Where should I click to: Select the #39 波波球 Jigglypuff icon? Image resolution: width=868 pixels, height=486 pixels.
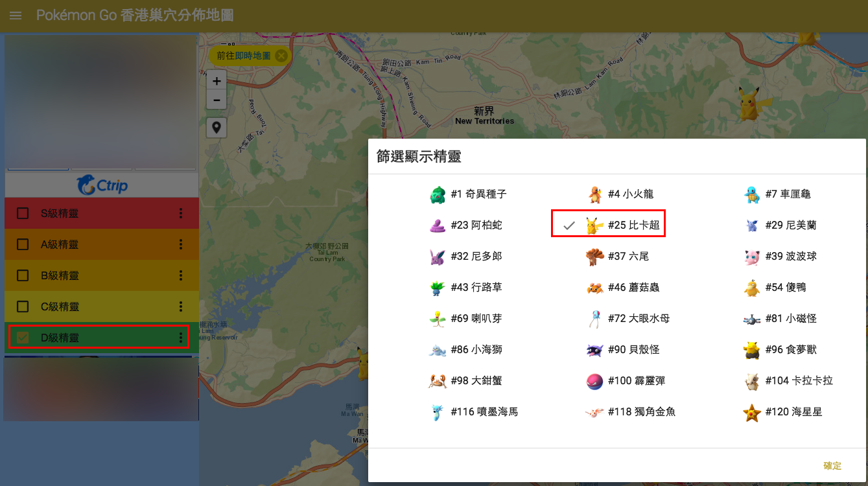click(x=752, y=257)
